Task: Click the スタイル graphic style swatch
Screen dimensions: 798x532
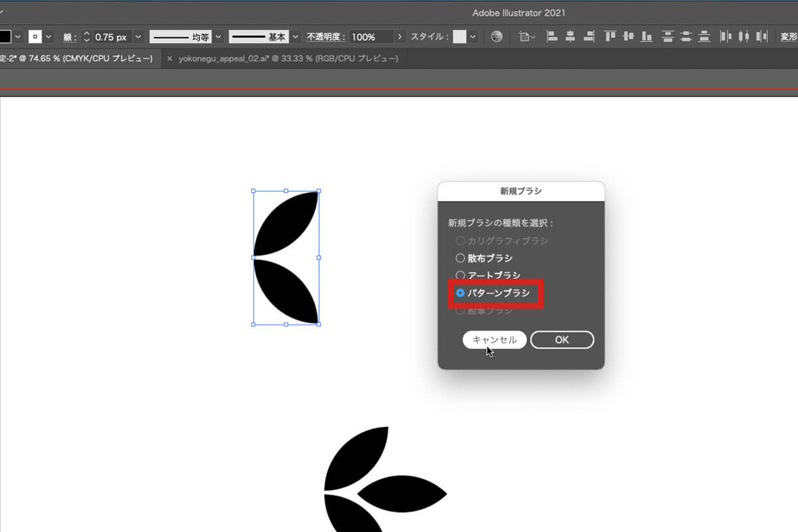Action: coord(460,37)
